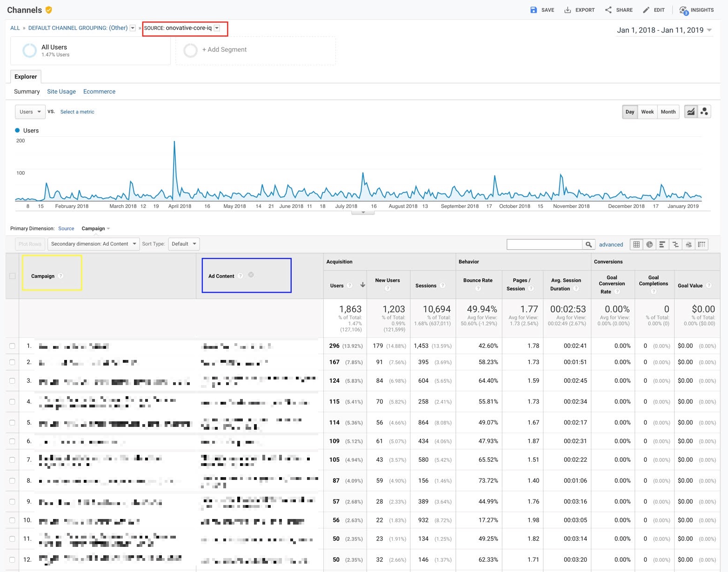This screenshot has width=728, height=572.
Task: Set chart granularity to Month
Action: 668,112
